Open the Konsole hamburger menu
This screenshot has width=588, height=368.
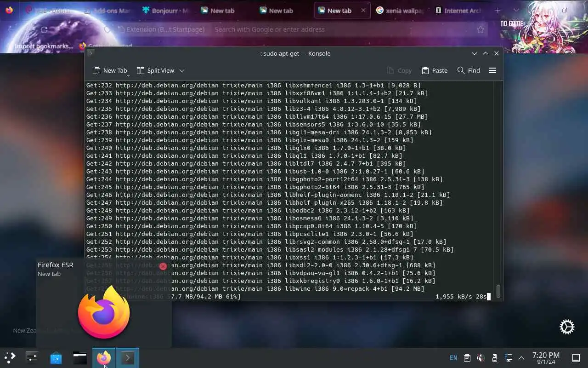[492, 70]
